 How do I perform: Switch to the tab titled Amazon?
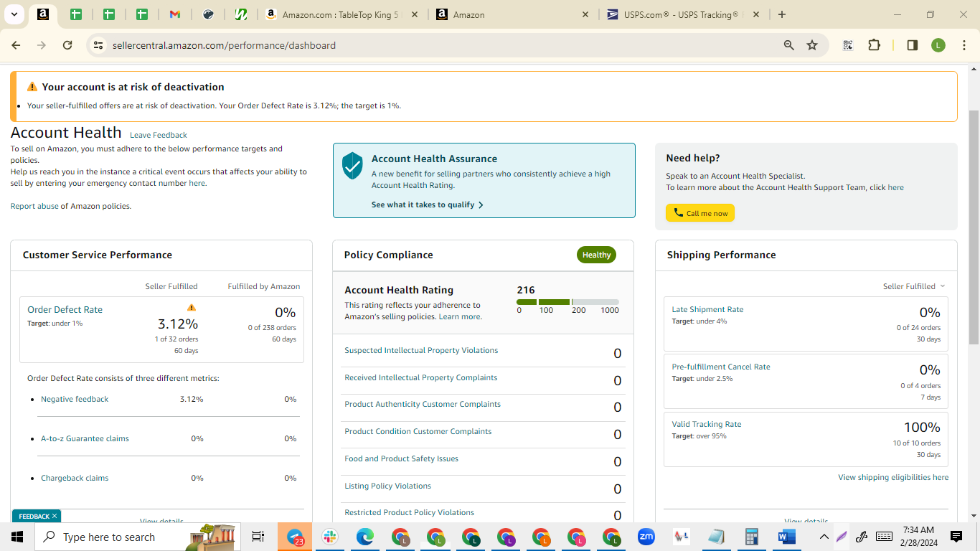512,14
